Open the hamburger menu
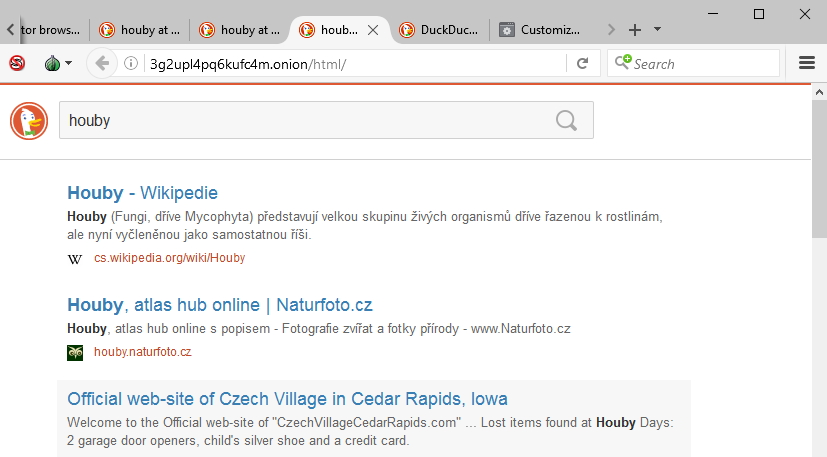 tap(806, 63)
